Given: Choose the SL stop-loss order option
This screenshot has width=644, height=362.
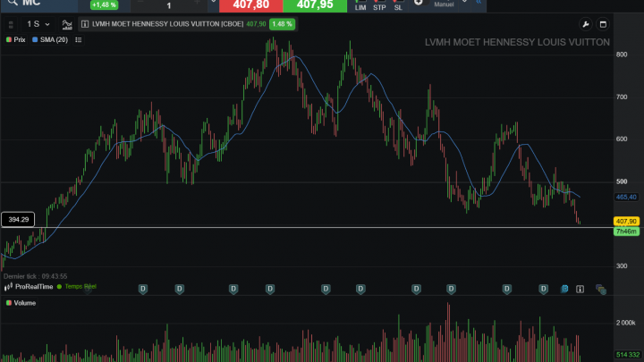Looking at the screenshot, I should tap(398, 5).
